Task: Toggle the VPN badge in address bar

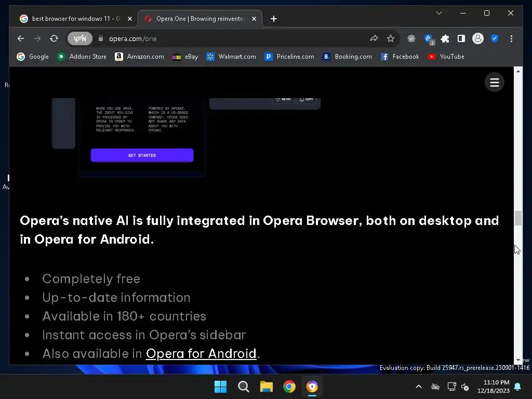Action: (x=80, y=38)
